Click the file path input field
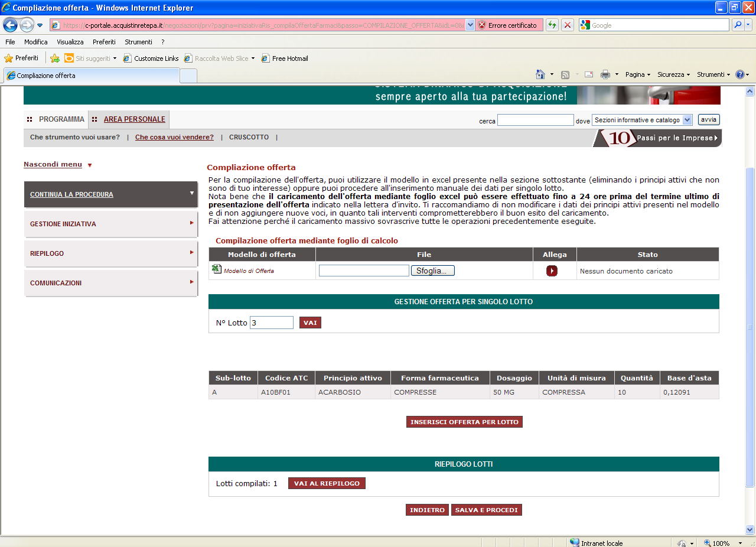Image resolution: width=756 pixels, height=547 pixels. (364, 271)
